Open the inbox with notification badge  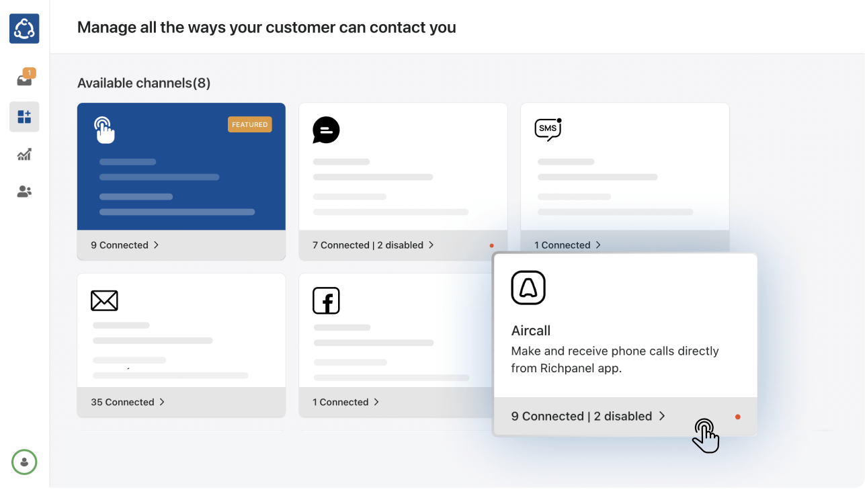coord(24,80)
